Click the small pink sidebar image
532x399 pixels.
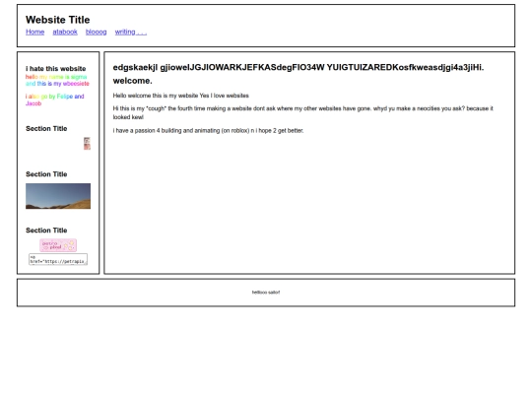pyautogui.click(x=87, y=144)
